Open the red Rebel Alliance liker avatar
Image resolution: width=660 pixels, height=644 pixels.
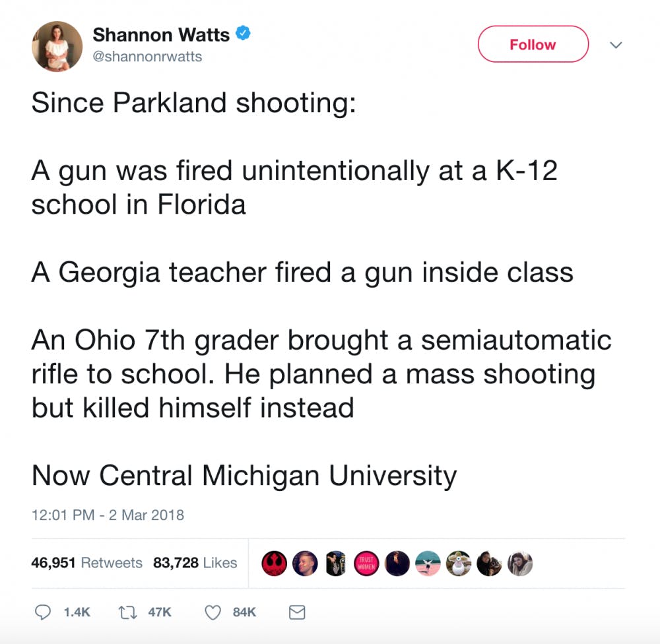[274, 563]
